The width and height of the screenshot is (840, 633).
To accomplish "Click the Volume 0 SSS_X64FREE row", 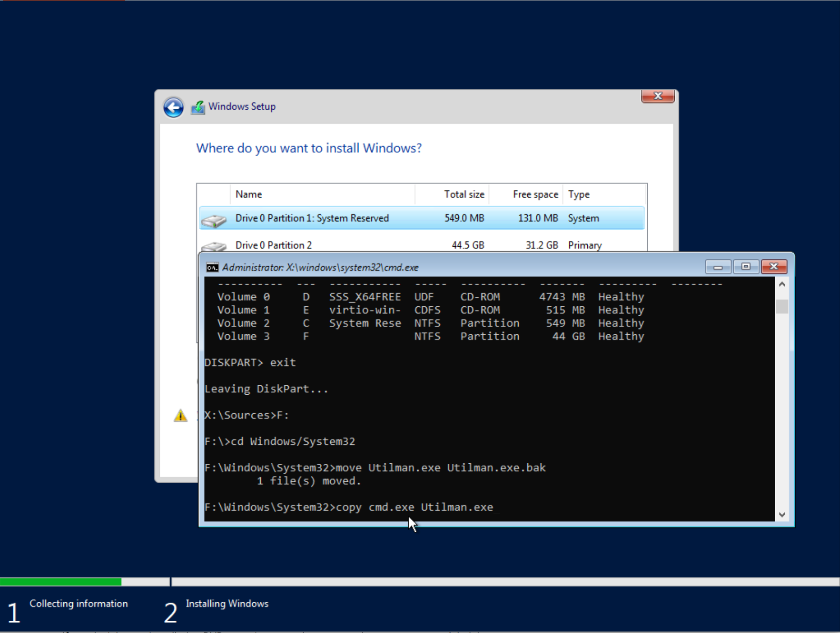I will [x=430, y=297].
